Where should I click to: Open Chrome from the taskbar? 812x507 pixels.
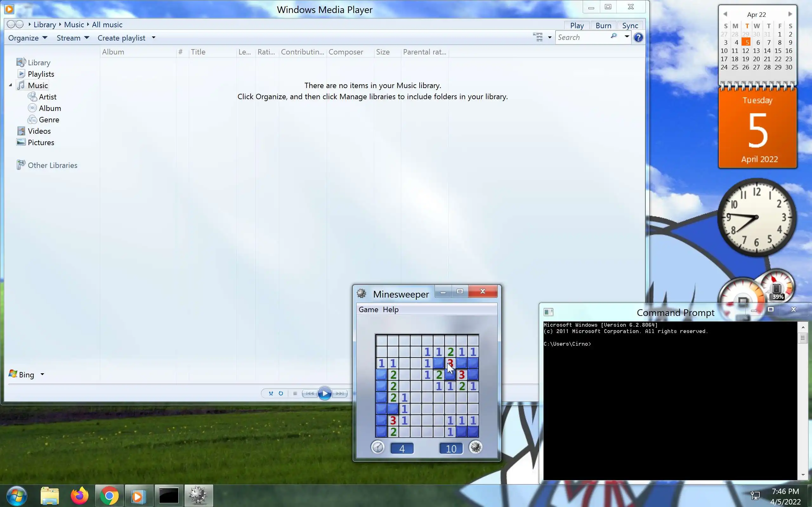(x=109, y=495)
